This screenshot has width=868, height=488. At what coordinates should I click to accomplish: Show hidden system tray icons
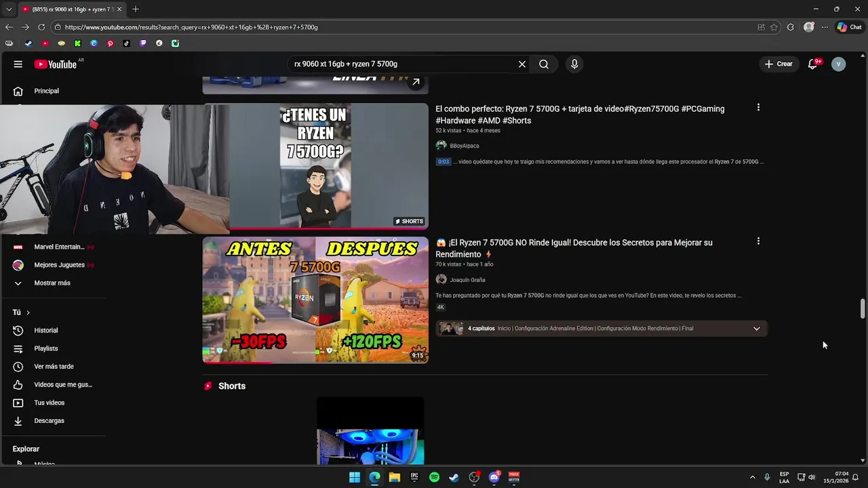(752, 477)
